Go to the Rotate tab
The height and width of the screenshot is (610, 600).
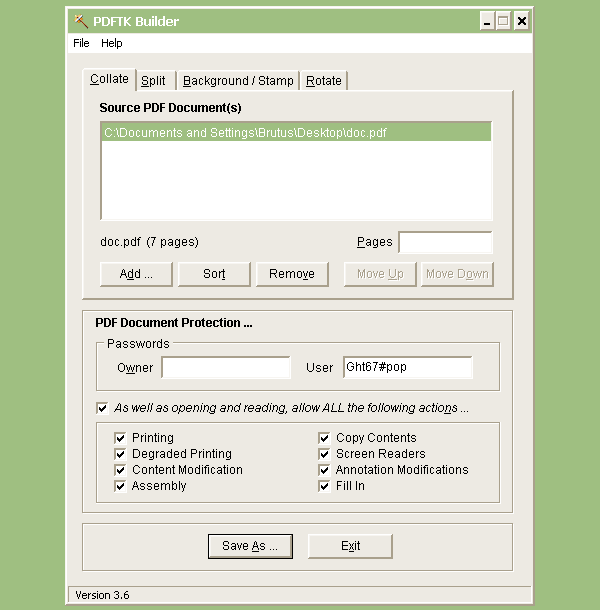pos(324,81)
